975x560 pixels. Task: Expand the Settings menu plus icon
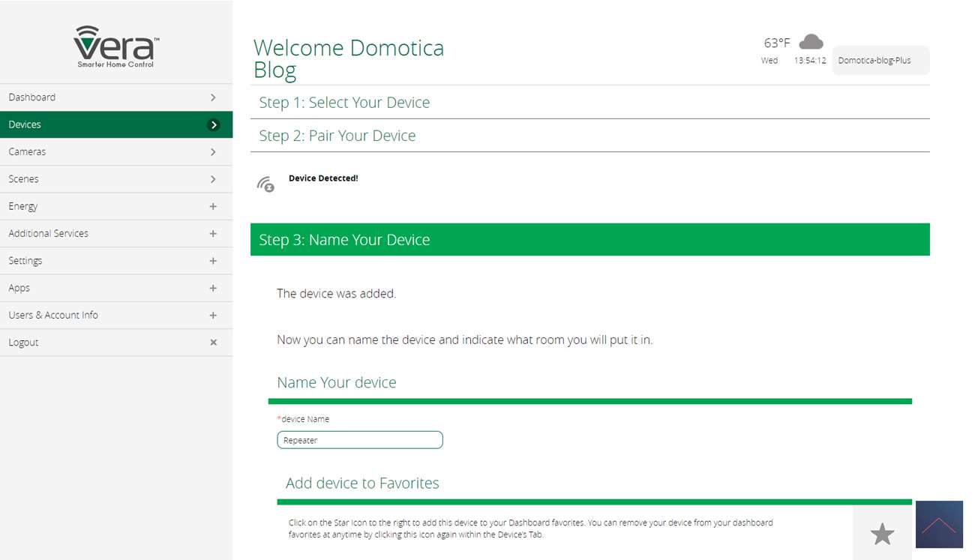(213, 261)
